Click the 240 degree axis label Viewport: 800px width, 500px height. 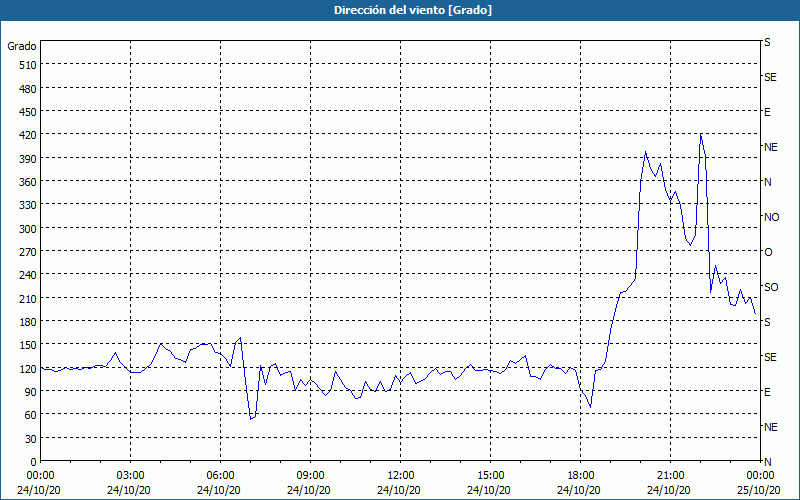(28, 275)
